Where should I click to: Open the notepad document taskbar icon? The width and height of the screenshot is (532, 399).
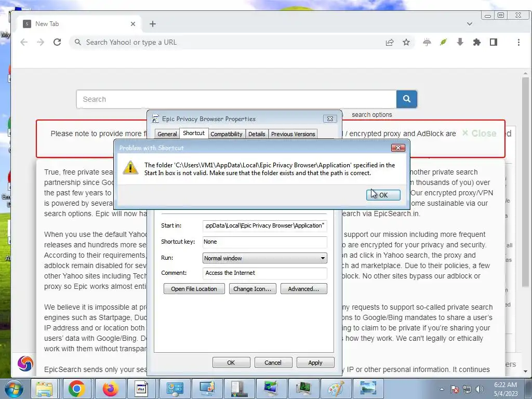coord(141,389)
